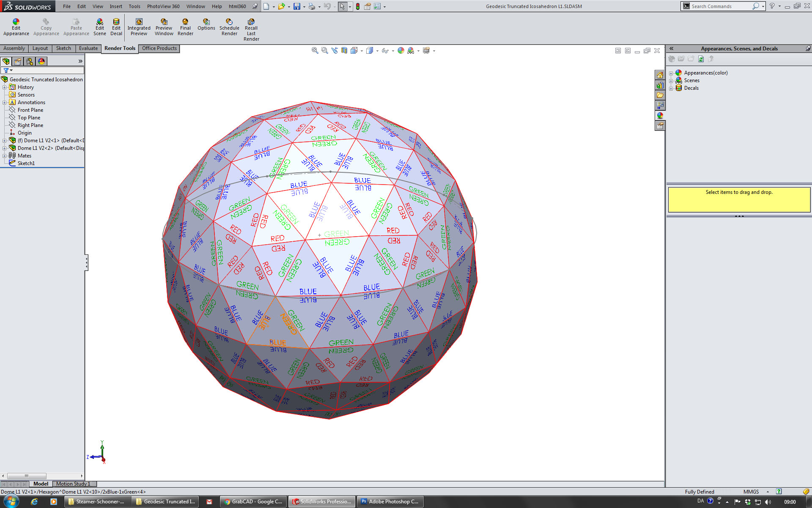Screen dimensions: 812x508
Task: Select the DisplayManager tab icon
Action: click(41, 61)
